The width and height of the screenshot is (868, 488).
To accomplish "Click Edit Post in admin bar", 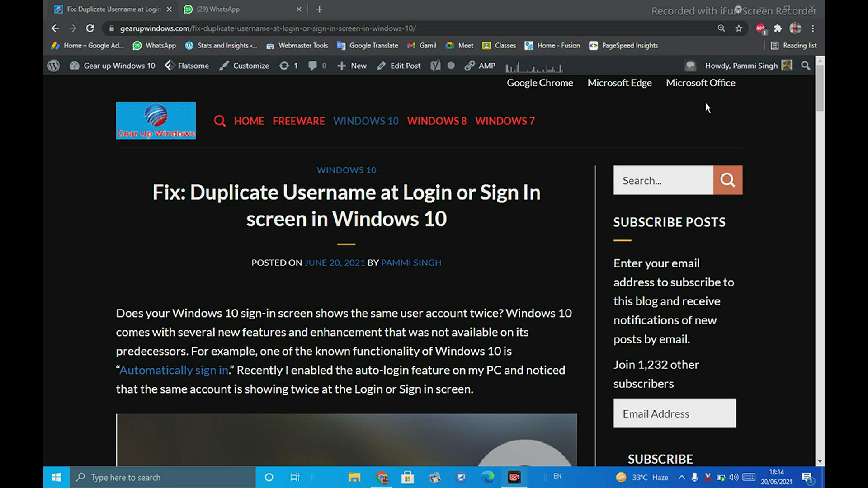I will click(x=399, y=66).
